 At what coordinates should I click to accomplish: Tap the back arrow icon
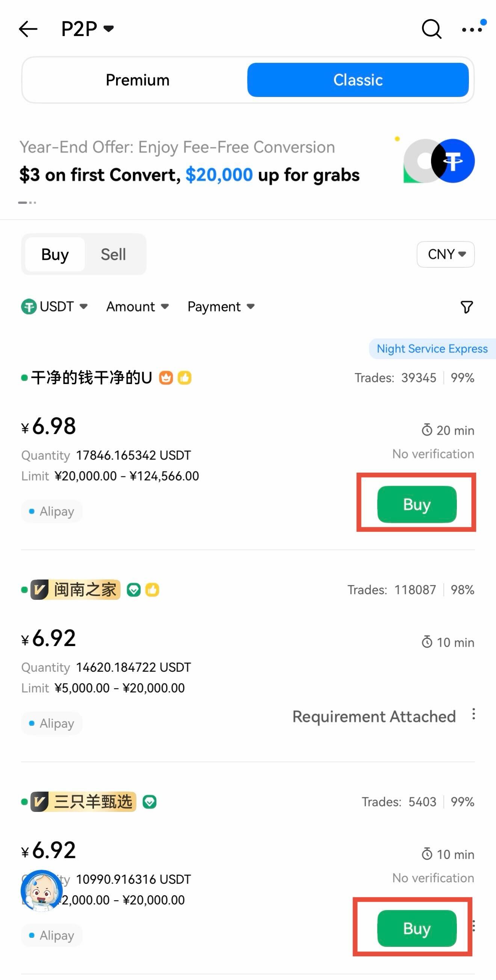pos(28,29)
